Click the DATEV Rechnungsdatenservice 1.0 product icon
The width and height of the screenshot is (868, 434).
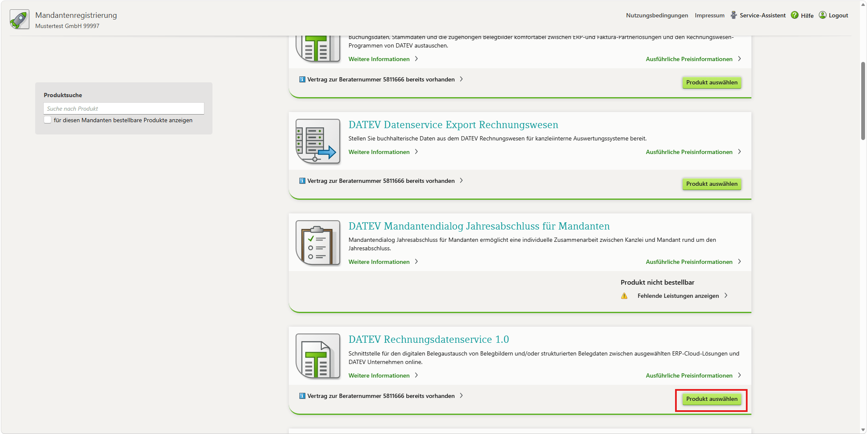(x=318, y=356)
